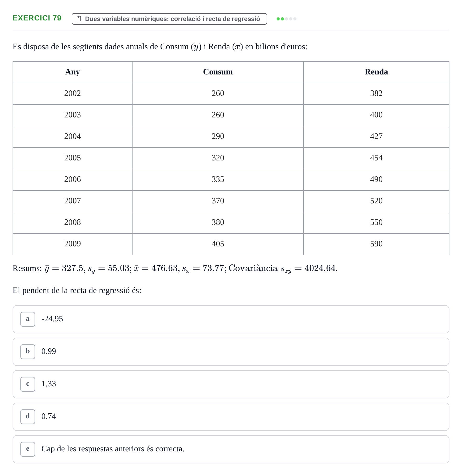Select answer option b (0.99)

pos(231,351)
